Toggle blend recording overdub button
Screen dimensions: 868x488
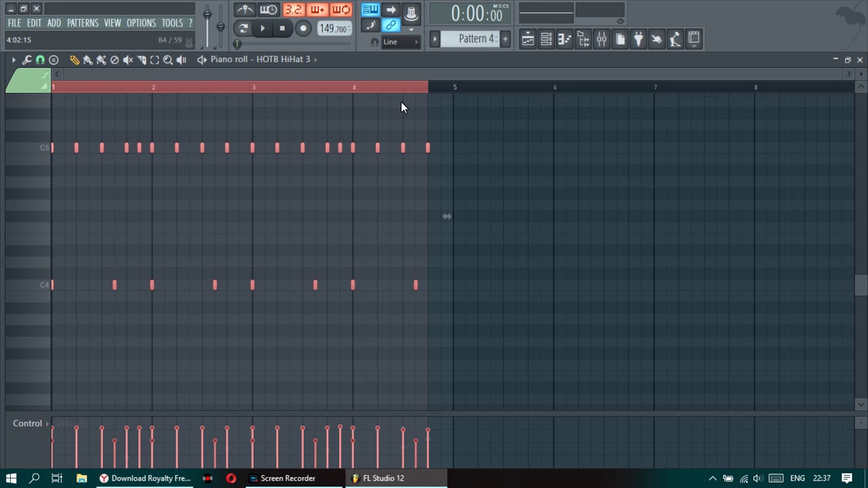[x=317, y=9]
